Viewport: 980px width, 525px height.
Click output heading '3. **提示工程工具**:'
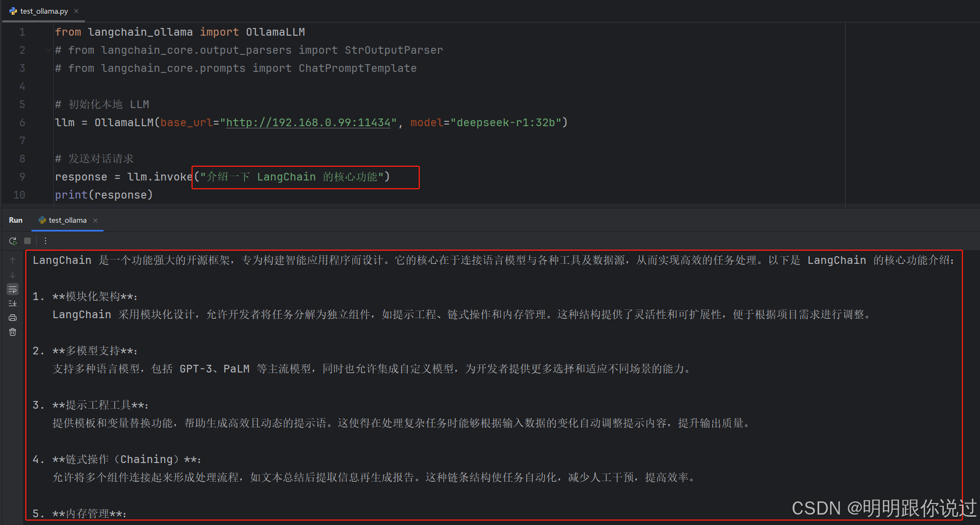tap(91, 405)
